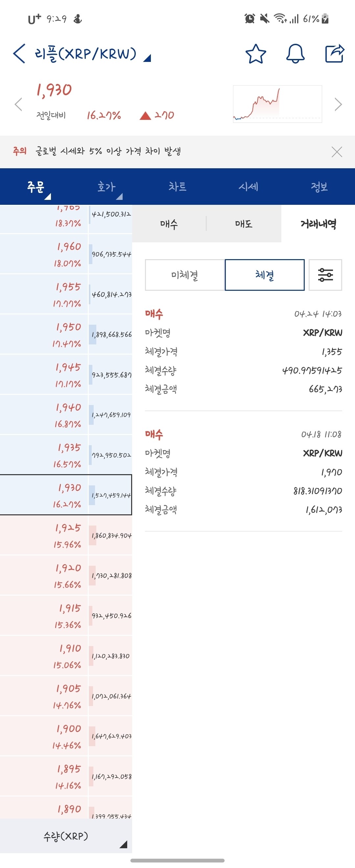Switch to 미체결 unfilled orders view

(184, 275)
